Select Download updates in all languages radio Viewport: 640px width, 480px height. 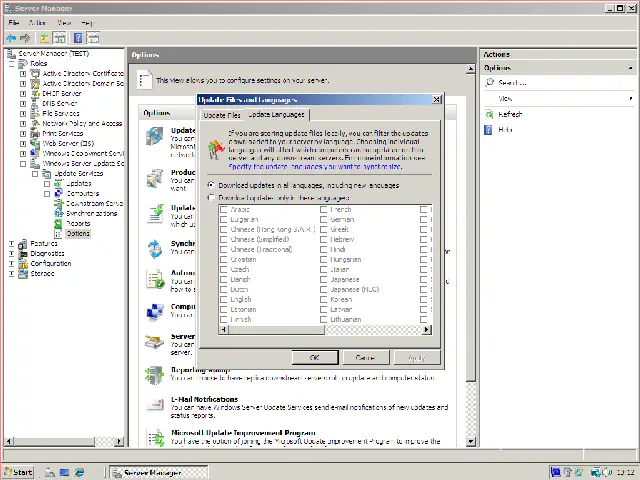point(211,185)
